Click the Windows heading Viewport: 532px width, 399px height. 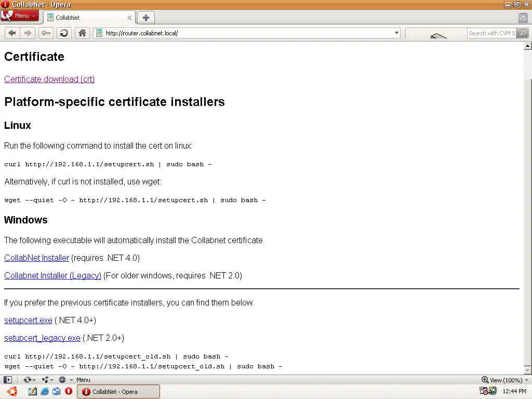(x=26, y=220)
